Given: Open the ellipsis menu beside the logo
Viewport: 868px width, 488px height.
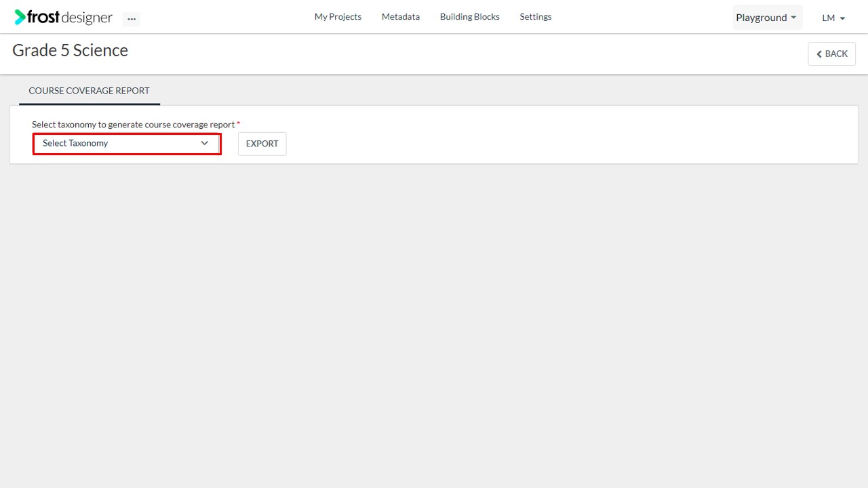Looking at the screenshot, I should (x=132, y=19).
